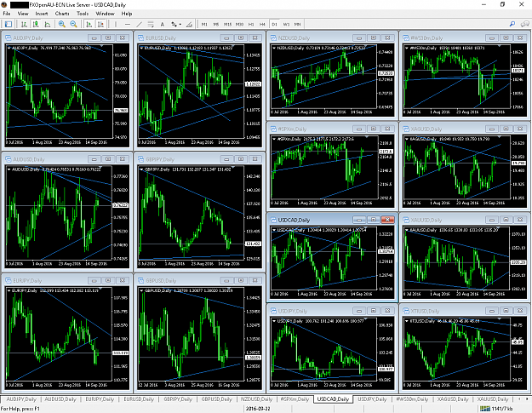This screenshot has width=532, height=413.
Task: Switch timeframe to M5
Action: [216, 25]
